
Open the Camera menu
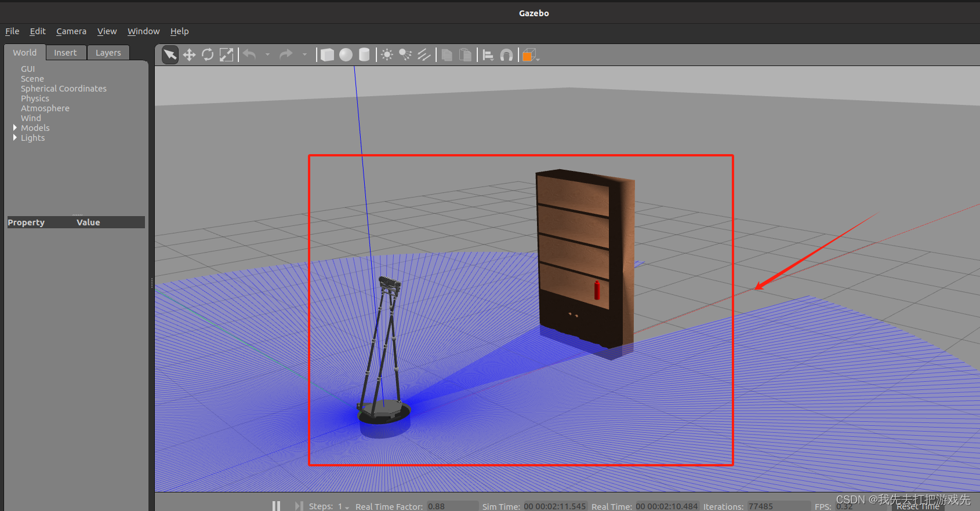coord(71,31)
